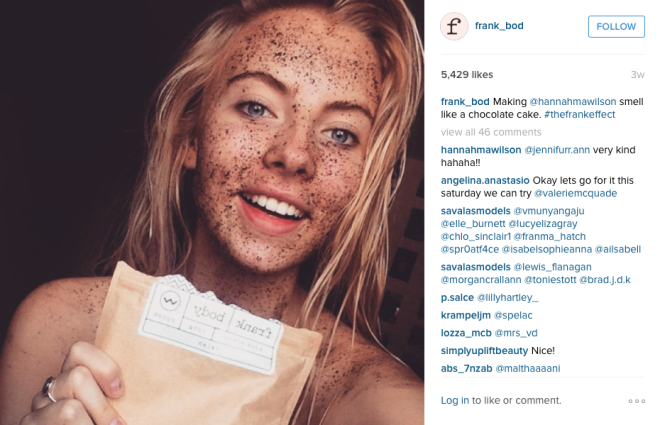
Task: Open hannahmawilson commenter profile
Action: 481,150
